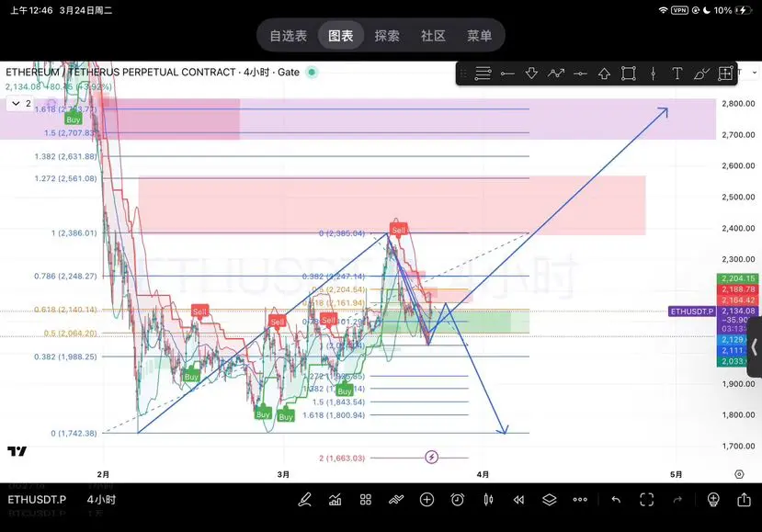
Task: Tap the VPN status indicator
Action: click(679, 10)
